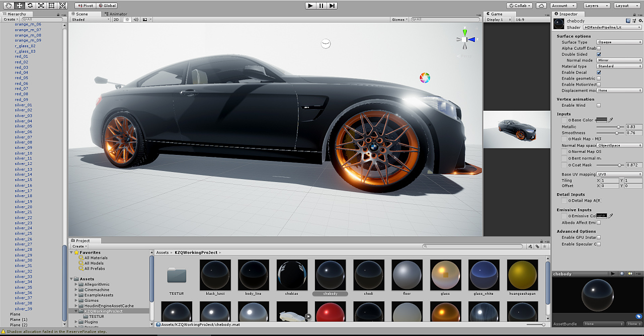Select the Rotate tool
This screenshot has width=644, height=336.
pyautogui.click(x=30, y=6)
